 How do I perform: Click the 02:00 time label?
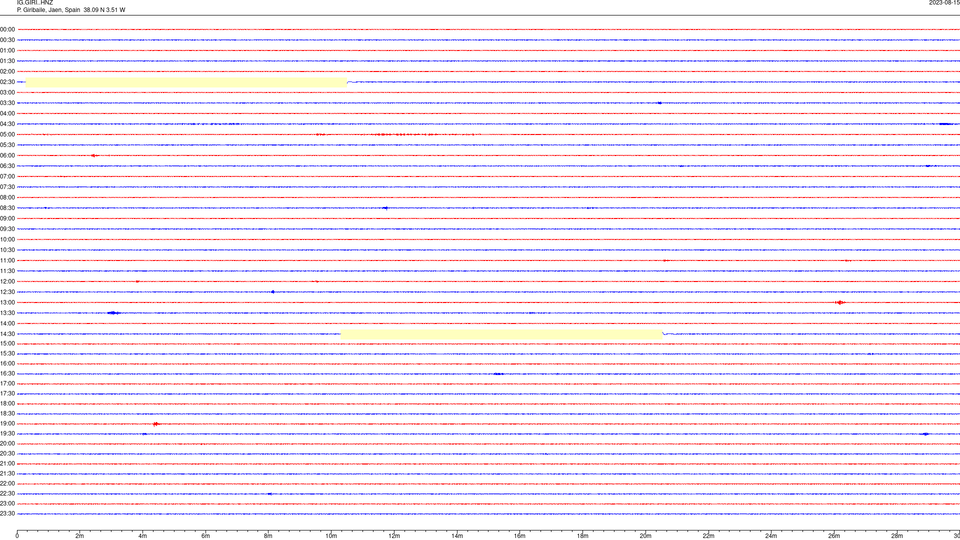click(x=8, y=72)
